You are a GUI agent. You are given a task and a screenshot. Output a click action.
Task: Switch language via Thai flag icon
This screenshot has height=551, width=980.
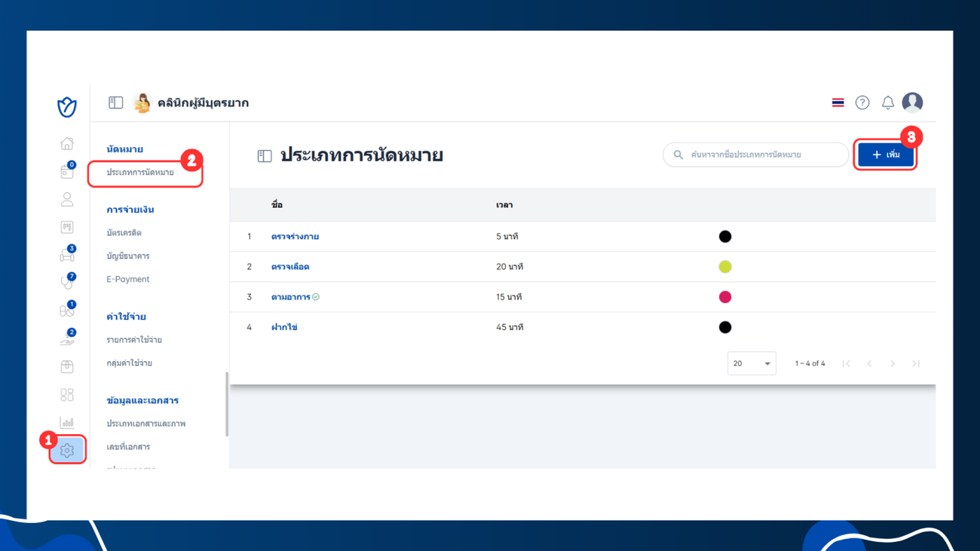pyautogui.click(x=838, y=103)
